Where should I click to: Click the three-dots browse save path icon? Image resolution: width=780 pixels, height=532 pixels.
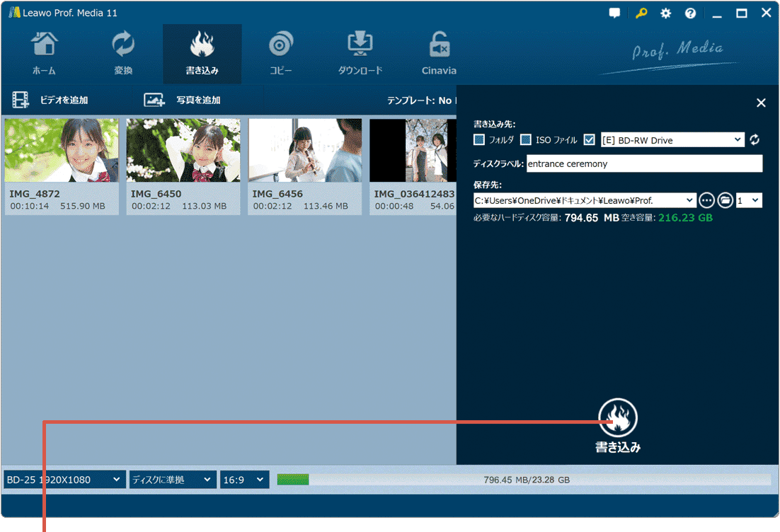(706, 200)
